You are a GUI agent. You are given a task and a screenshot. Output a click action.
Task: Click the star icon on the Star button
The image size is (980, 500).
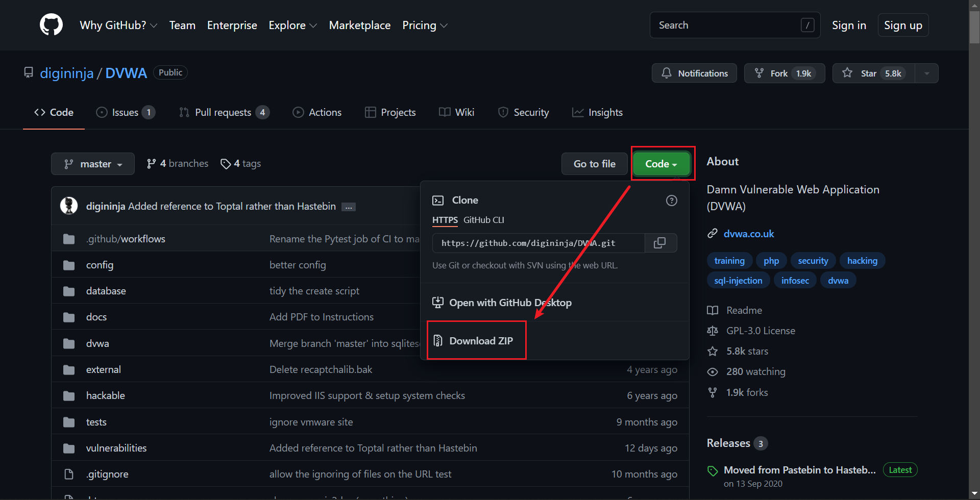coord(847,73)
